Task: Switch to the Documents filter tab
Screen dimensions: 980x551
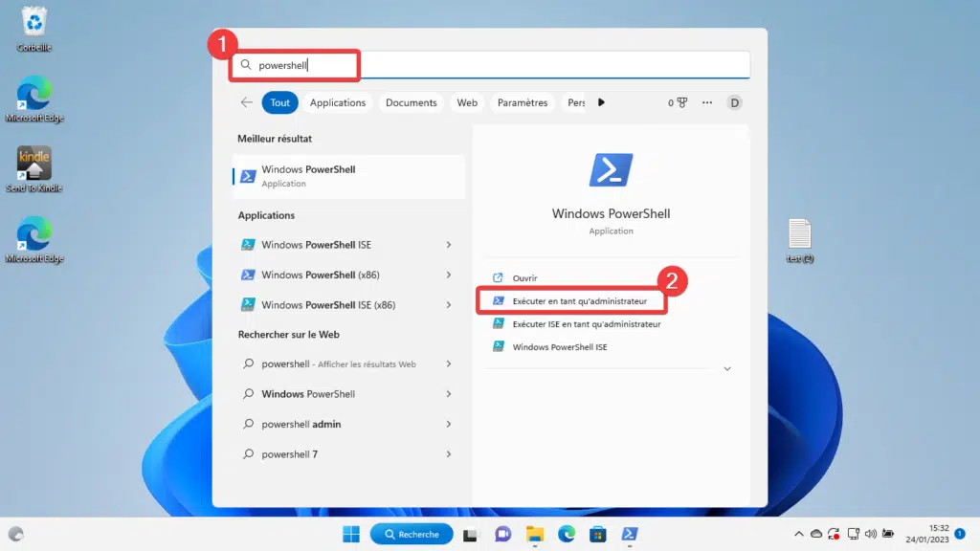Action: click(411, 102)
